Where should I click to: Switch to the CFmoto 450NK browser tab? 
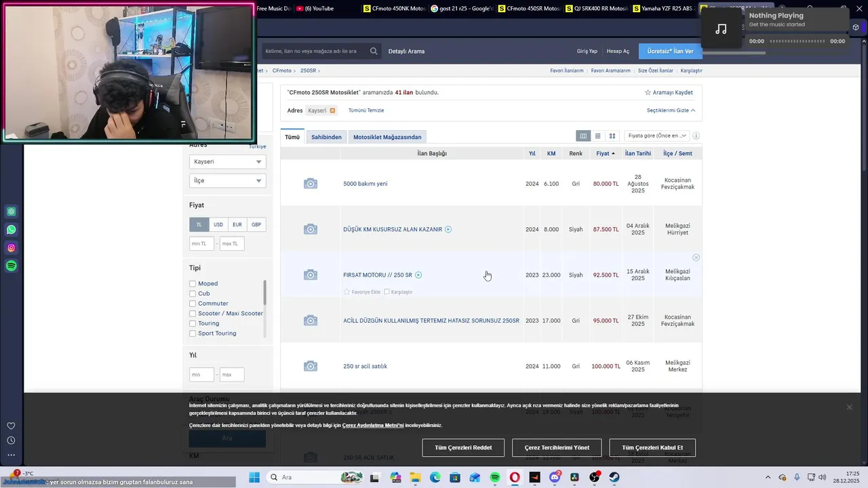[394, 8]
